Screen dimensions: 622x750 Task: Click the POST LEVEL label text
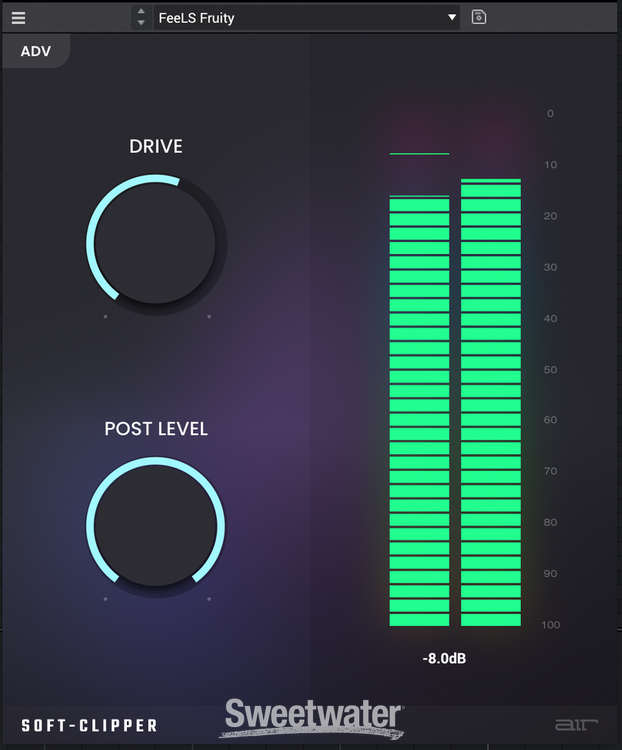[156, 429]
